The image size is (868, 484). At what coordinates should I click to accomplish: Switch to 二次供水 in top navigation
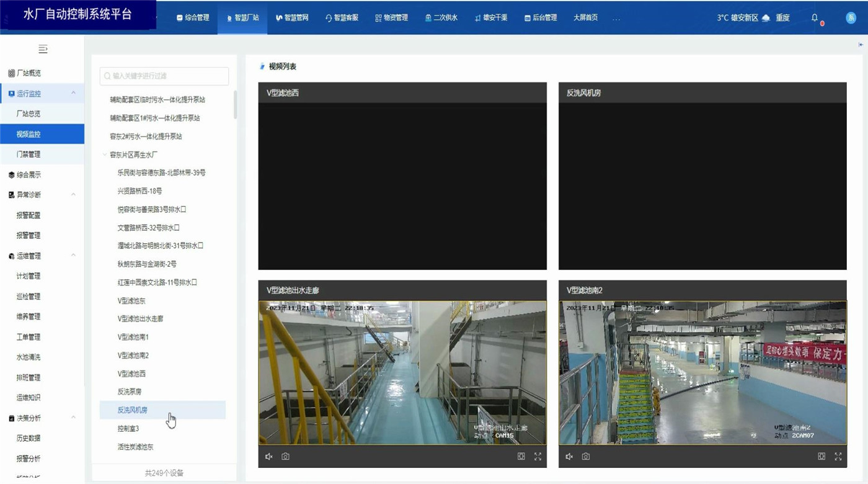point(441,18)
